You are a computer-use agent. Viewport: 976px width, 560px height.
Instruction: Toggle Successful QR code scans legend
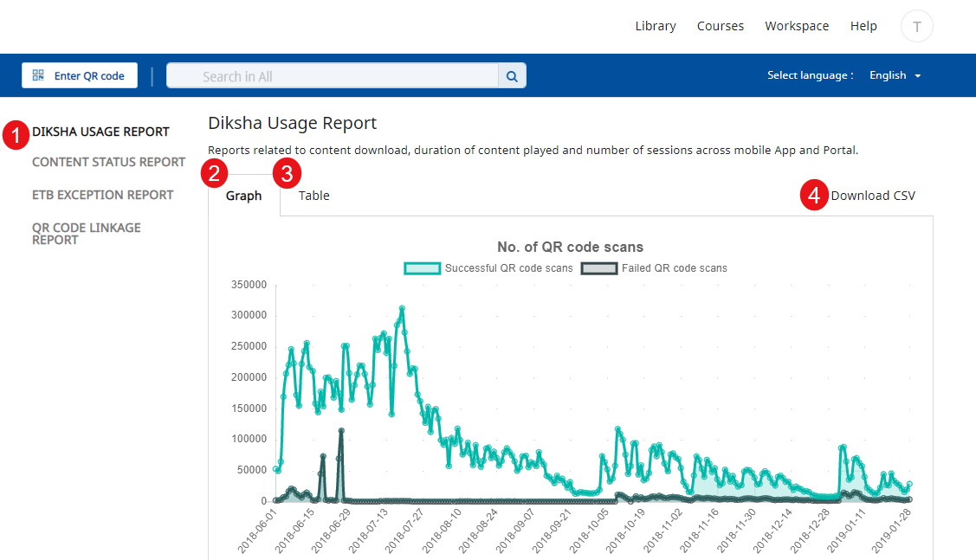(x=489, y=268)
